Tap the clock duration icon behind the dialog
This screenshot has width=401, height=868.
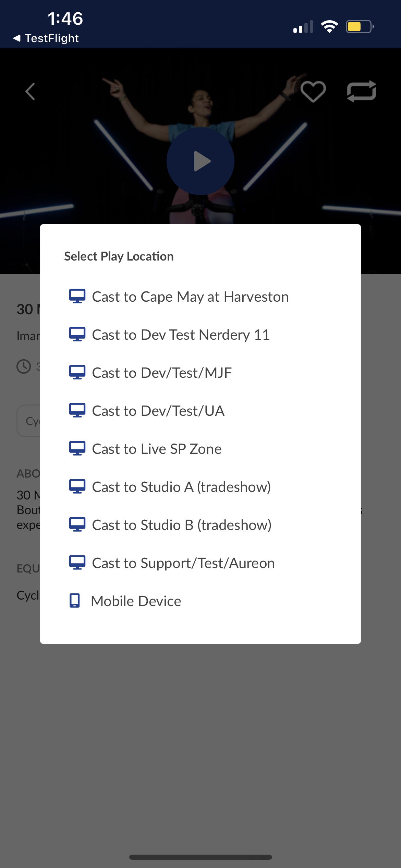[x=24, y=366]
